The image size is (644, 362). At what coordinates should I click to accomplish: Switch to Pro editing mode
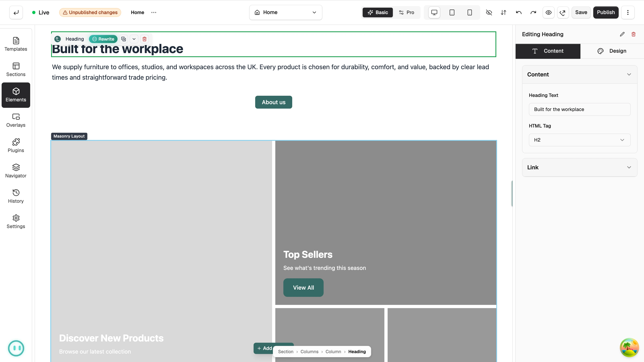(x=407, y=12)
